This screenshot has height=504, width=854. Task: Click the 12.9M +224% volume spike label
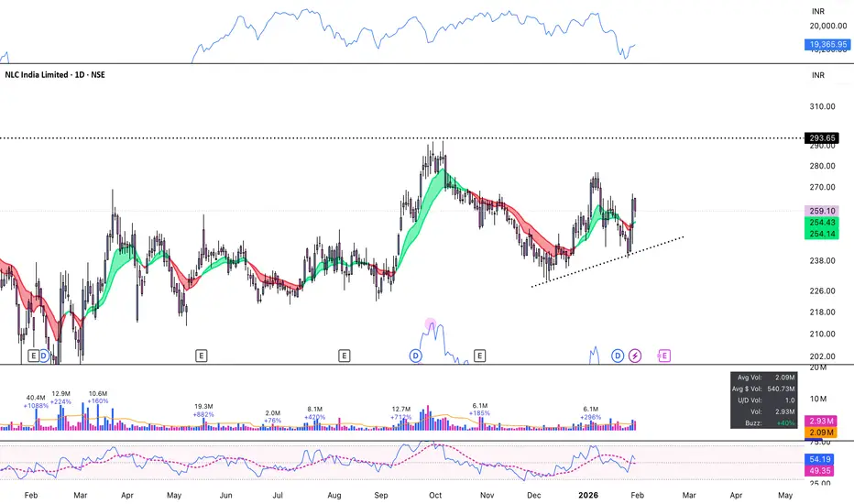[x=61, y=398]
